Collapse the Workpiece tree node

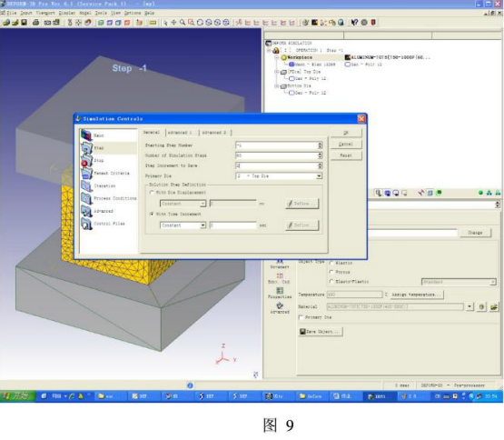(x=276, y=57)
